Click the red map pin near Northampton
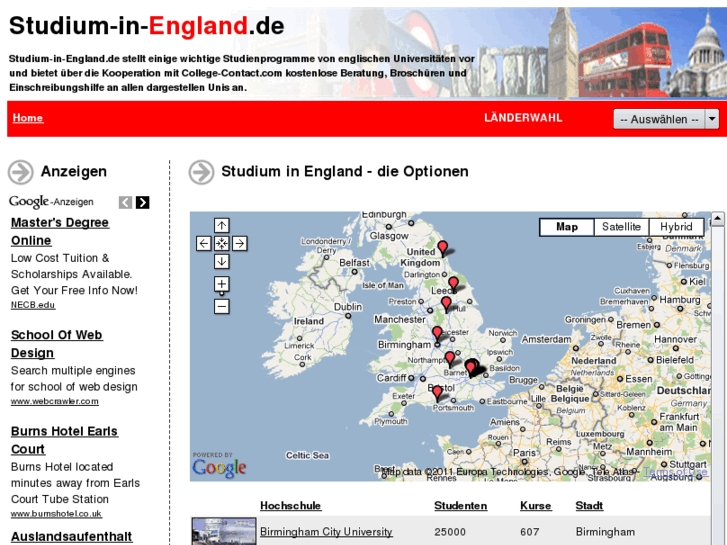 450,359
